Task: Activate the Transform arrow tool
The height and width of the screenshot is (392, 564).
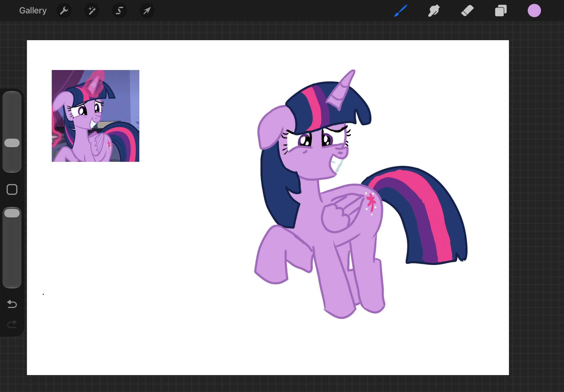Action: [147, 11]
